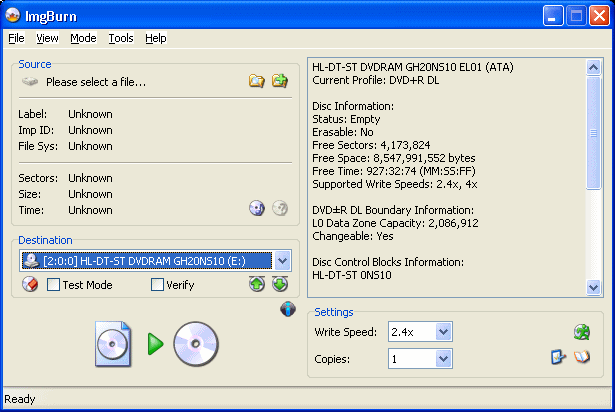Click the ImgBurn title bar logo icon

[x=13, y=16]
